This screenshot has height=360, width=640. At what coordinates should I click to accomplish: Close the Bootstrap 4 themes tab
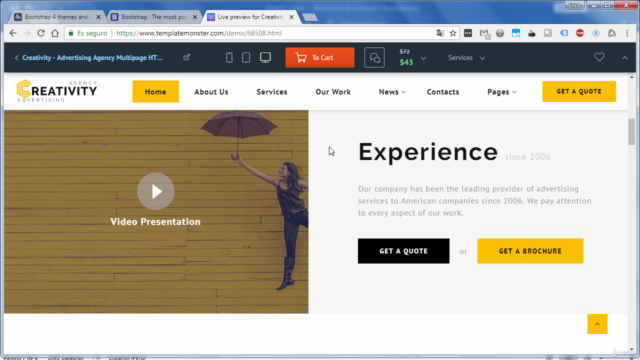[x=98, y=17]
